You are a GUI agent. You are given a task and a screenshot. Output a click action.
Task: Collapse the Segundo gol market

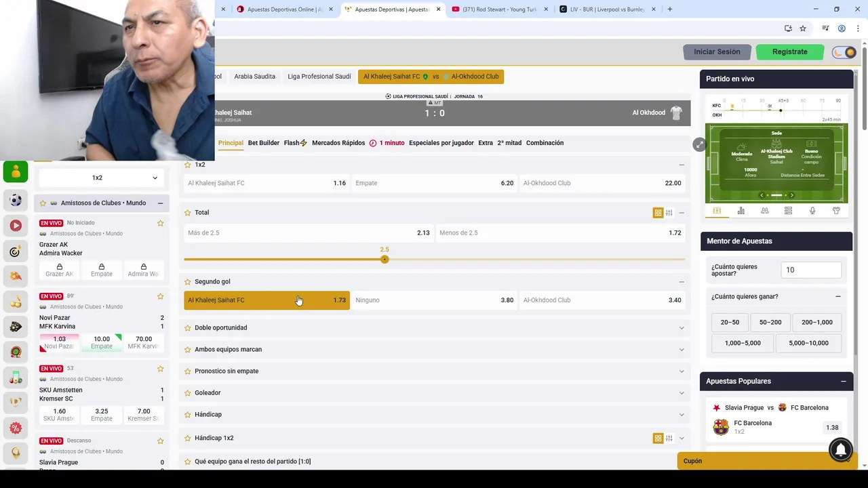point(682,281)
